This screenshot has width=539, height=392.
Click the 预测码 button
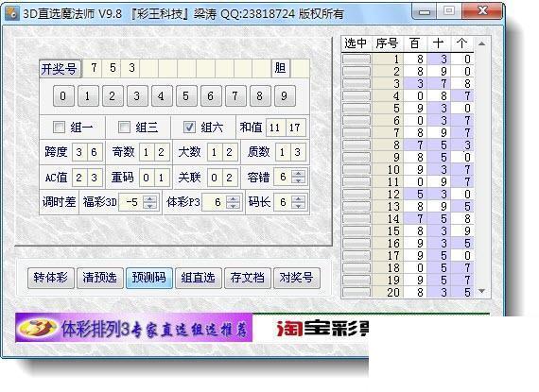coord(149,278)
